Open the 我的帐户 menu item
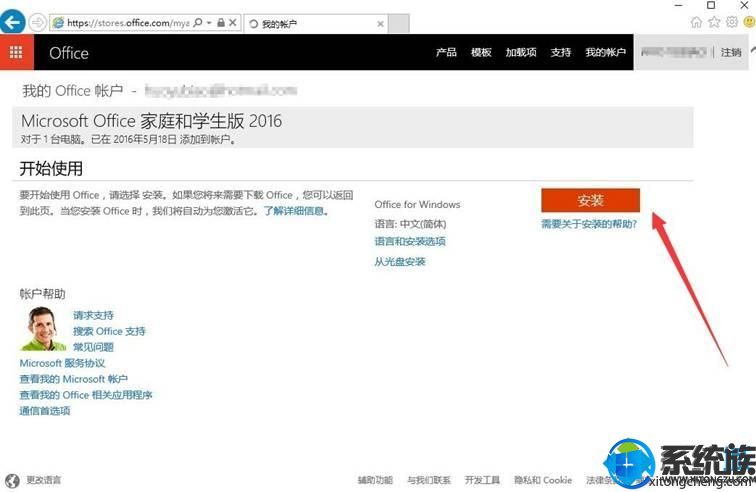756x492 pixels. point(606,52)
